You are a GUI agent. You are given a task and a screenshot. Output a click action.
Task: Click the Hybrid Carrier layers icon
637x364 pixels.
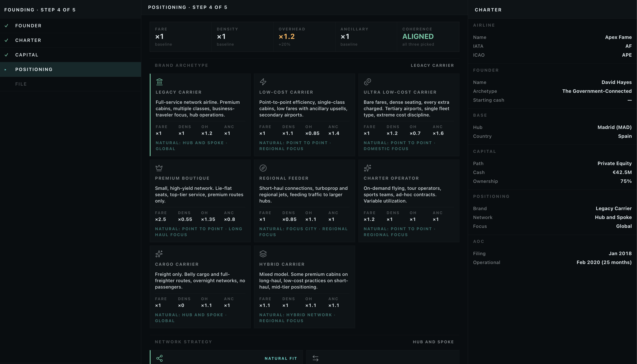pos(263,254)
